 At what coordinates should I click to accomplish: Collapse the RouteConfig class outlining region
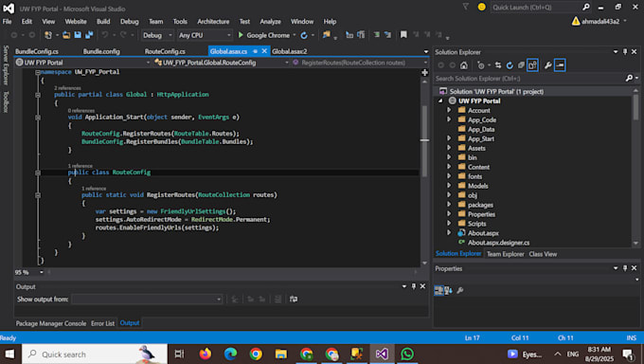(38, 173)
